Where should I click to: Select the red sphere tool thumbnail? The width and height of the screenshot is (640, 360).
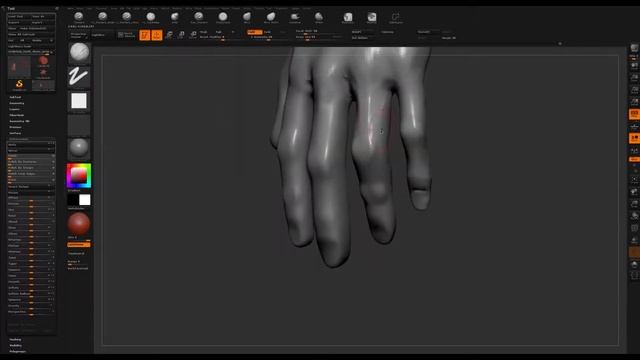point(43,62)
